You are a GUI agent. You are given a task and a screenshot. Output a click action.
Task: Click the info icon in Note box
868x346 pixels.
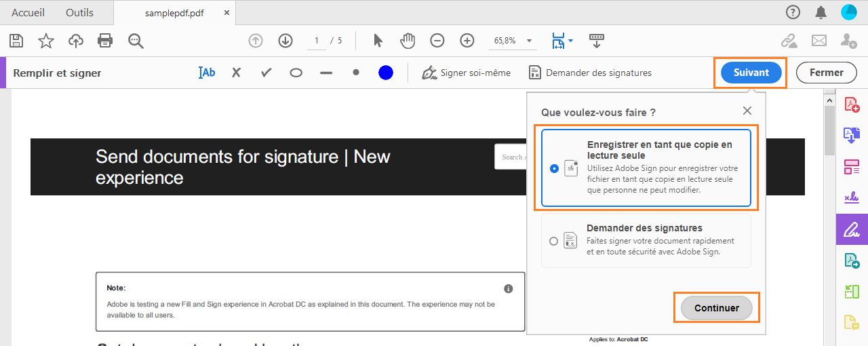[509, 288]
